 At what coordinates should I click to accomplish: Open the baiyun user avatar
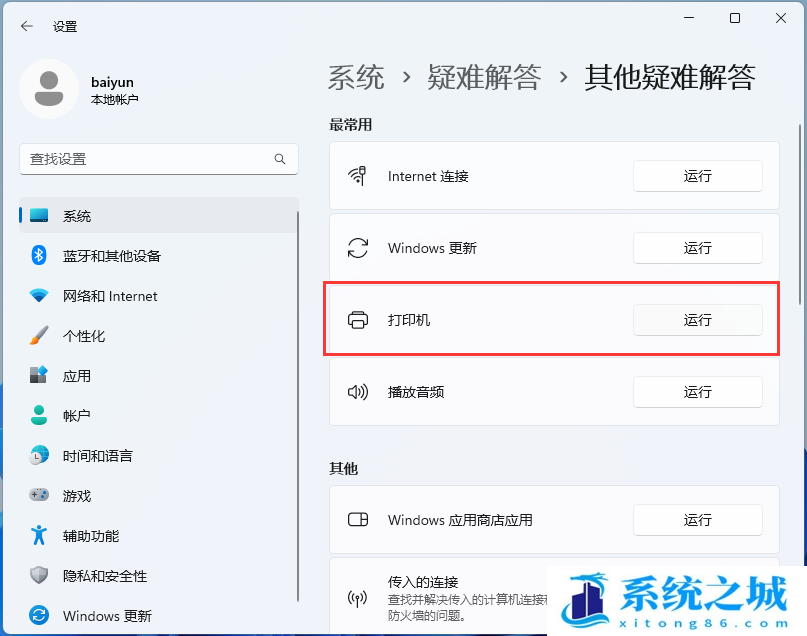point(49,89)
